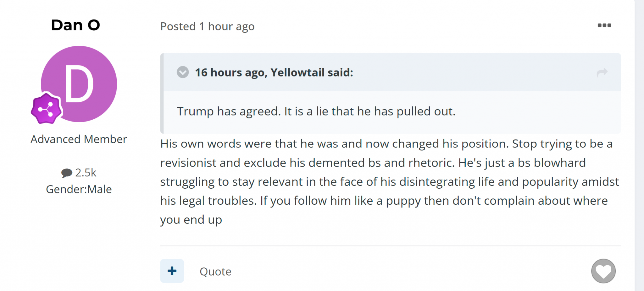
Task: Click the speech bubble post count icon
Action: (67, 173)
